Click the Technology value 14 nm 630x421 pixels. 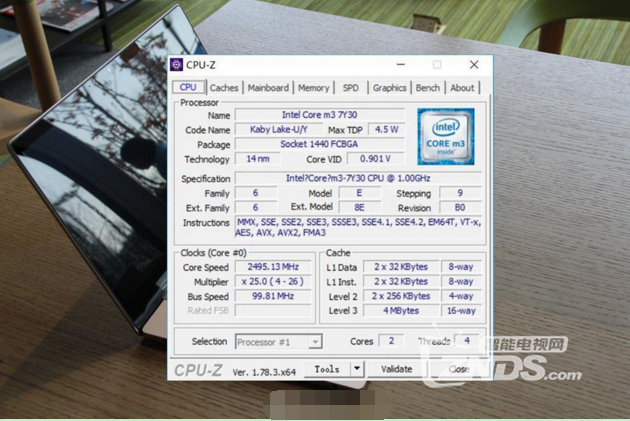258,159
